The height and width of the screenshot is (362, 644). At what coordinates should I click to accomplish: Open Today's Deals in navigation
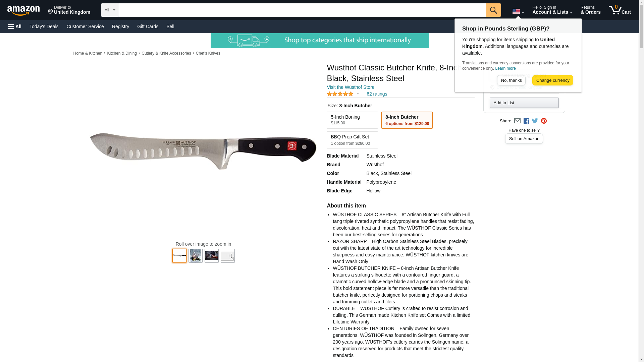(x=44, y=26)
